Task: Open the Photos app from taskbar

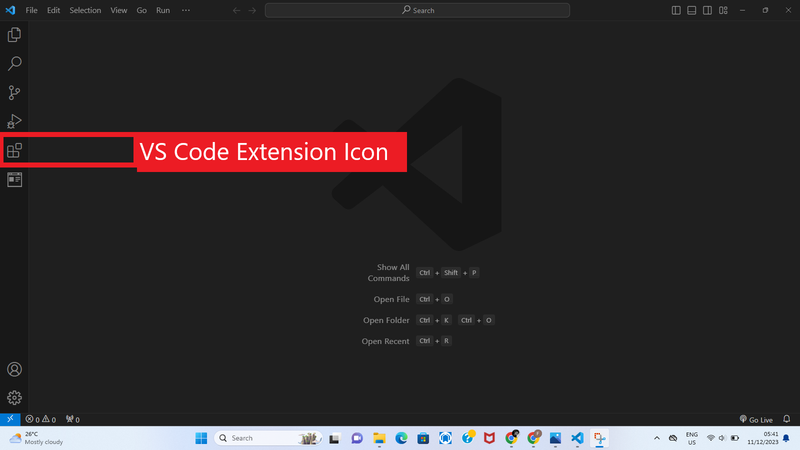Action: (x=555, y=438)
